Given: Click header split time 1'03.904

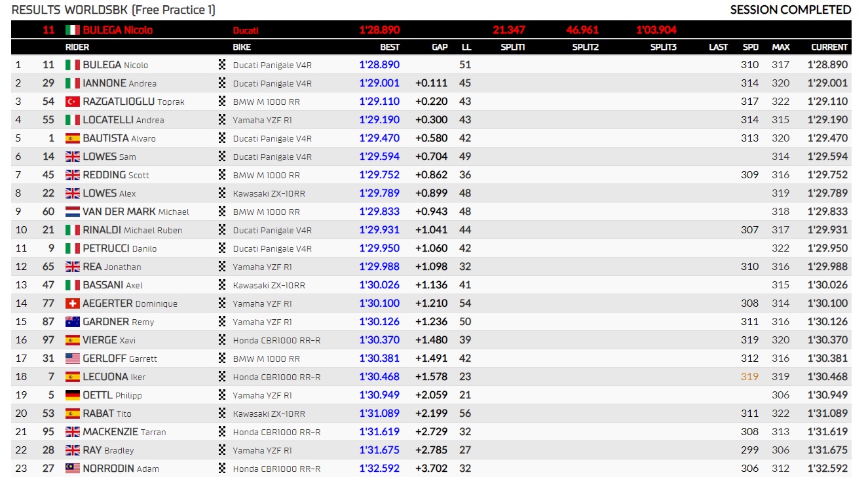Looking at the screenshot, I should 656,30.
